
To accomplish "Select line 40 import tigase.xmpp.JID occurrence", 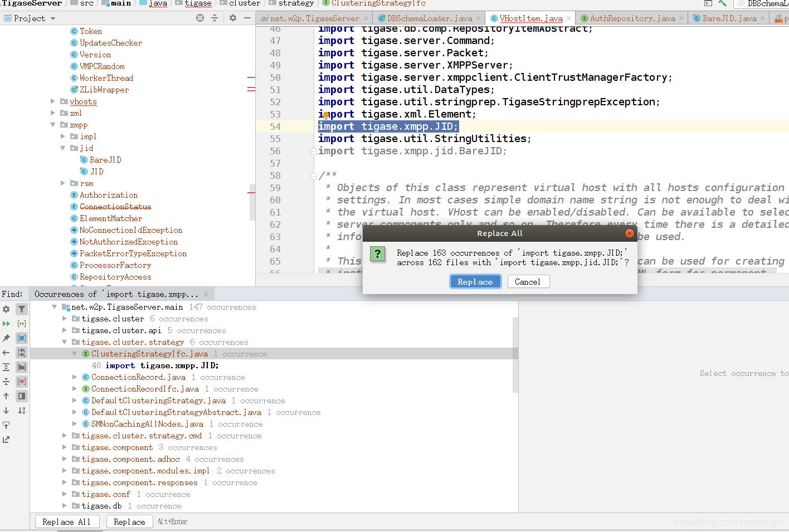I will [x=155, y=365].
